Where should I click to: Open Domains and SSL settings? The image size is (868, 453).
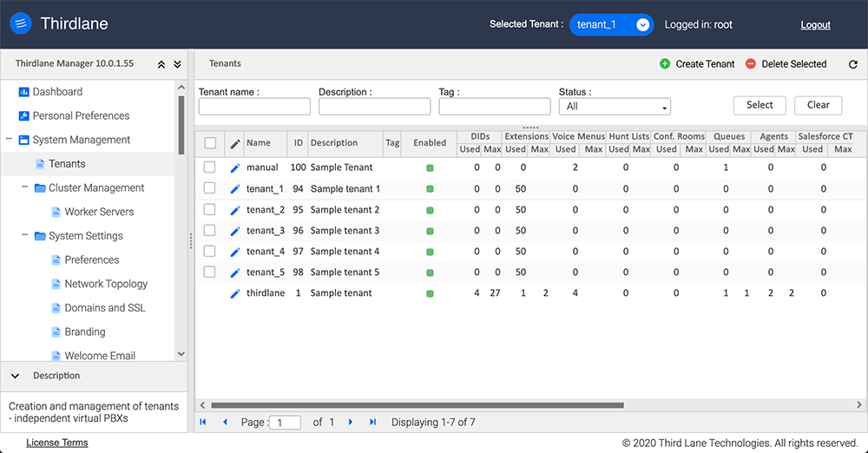(x=105, y=308)
